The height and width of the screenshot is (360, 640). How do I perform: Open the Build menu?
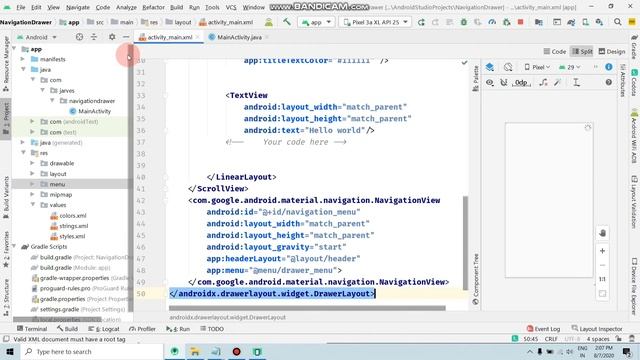pos(176,7)
